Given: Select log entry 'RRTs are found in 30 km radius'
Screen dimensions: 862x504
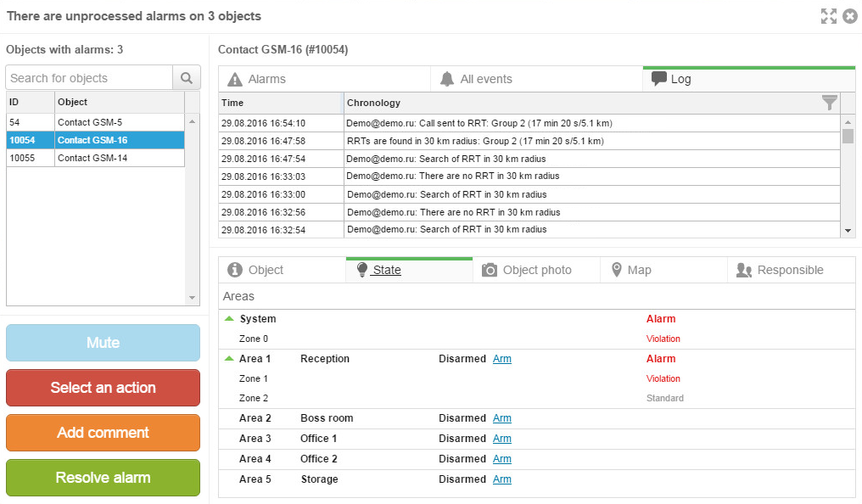Looking at the screenshot, I should pos(529,141).
